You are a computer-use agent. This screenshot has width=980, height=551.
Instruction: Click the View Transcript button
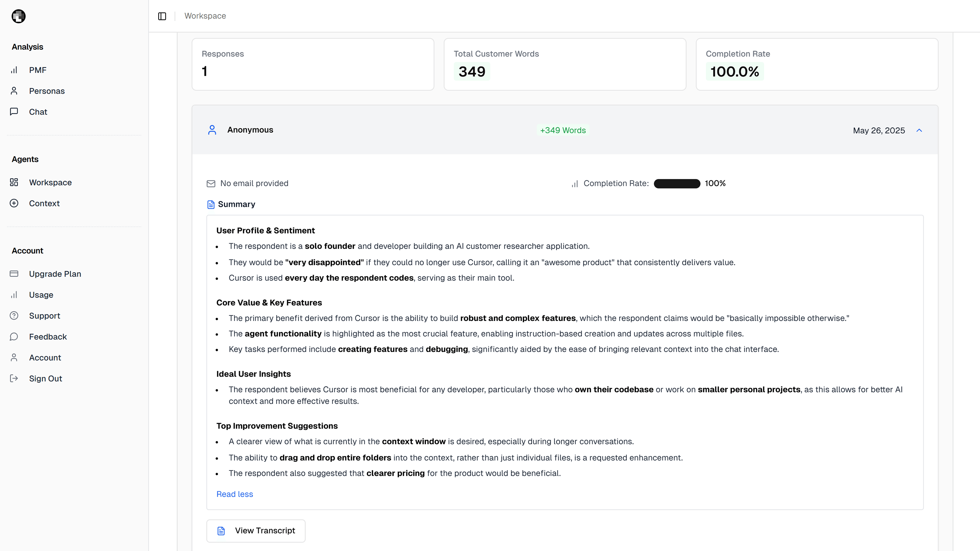coord(256,531)
